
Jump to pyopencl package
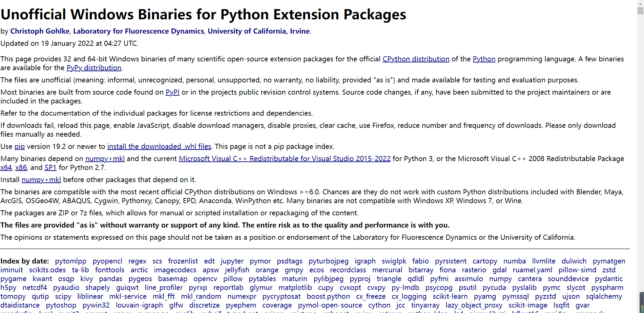pyautogui.click(x=107, y=261)
